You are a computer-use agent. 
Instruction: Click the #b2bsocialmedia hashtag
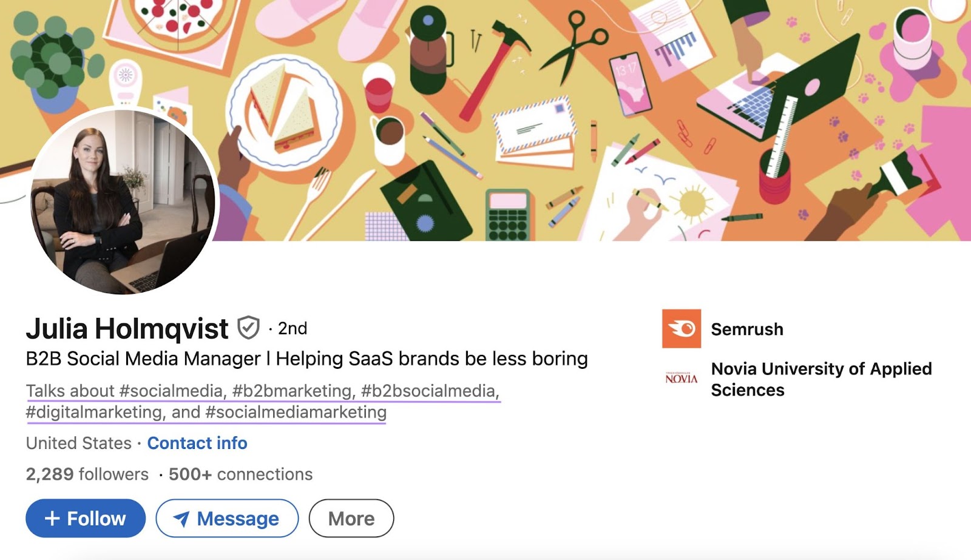pos(428,391)
